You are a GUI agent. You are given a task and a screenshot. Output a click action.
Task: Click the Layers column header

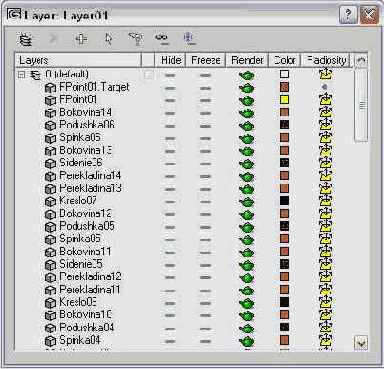[x=78, y=60]
